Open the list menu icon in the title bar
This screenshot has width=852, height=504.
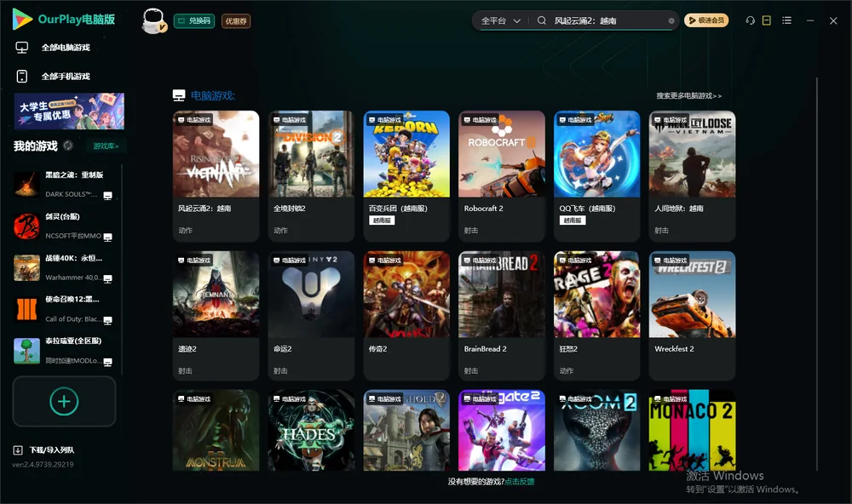(x=786, y=20)
